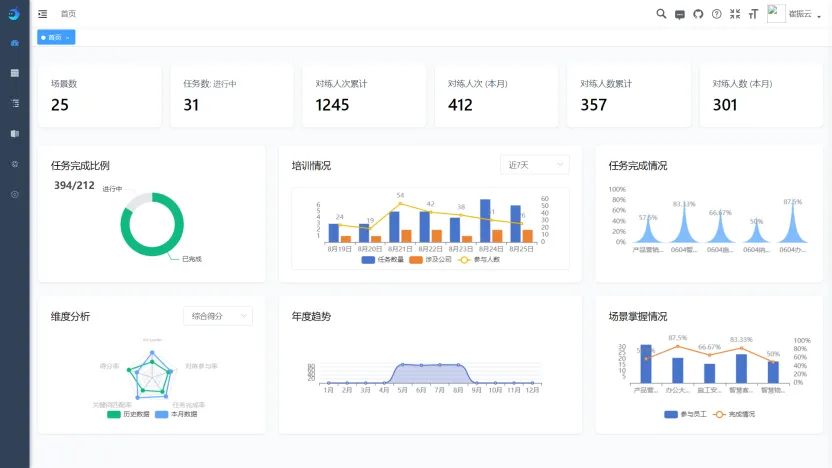Click the 任务数: 进行中 value 31

coord(191,105)
